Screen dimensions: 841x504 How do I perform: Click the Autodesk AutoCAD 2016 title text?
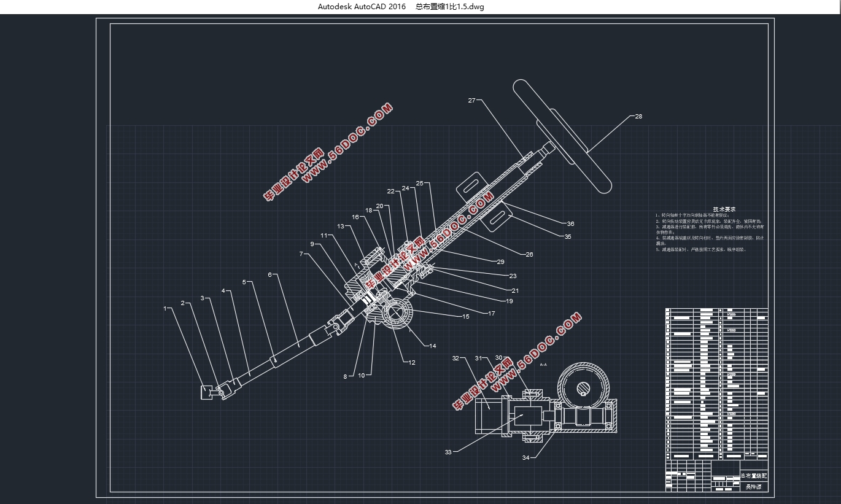click(362, 7)
